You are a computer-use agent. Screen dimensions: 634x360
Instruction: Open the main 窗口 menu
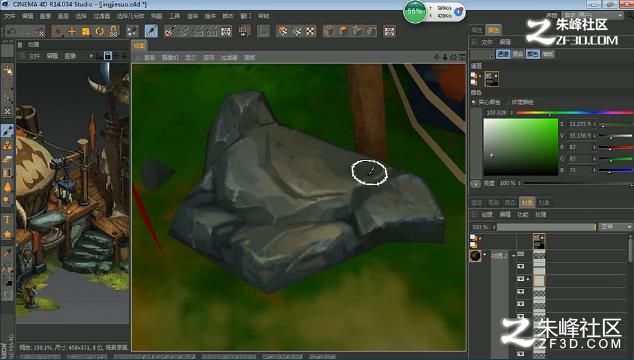click(246, 16)
